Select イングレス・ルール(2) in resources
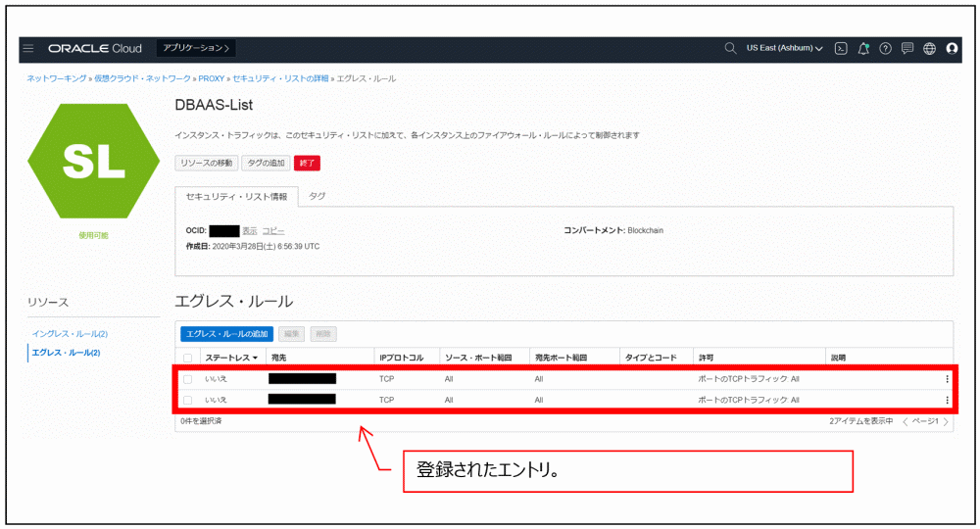 (x=70, y=333)
